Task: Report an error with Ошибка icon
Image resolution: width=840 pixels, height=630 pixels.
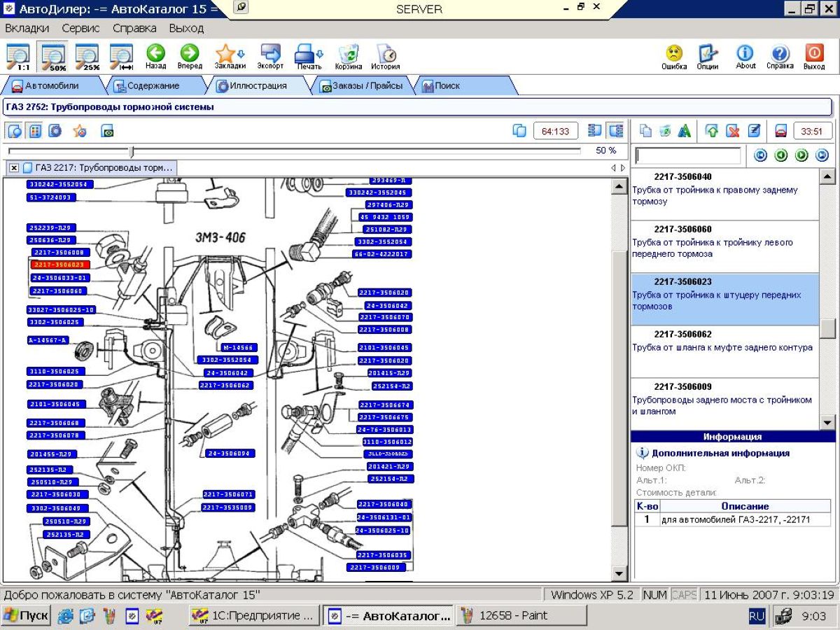Action: [x=674, y=57]
